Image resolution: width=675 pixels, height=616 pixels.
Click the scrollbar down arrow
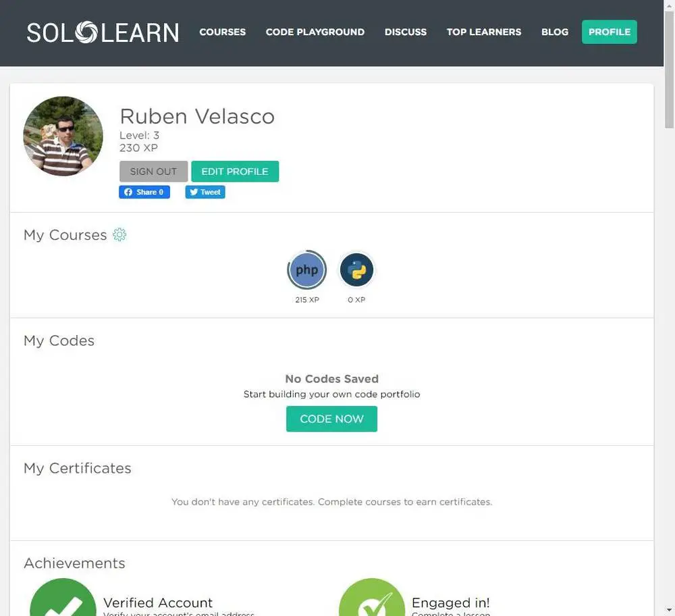pyautogui.click(x=669, y=610)
